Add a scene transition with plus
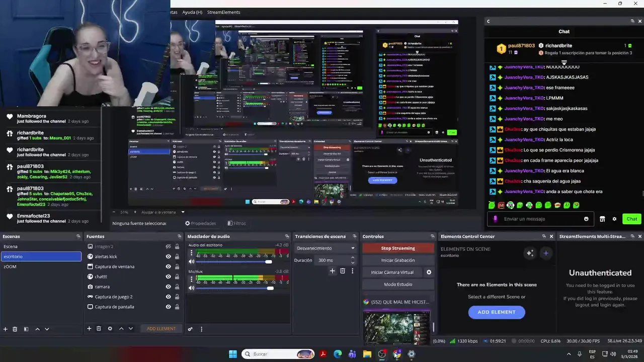This screenshot has height=362, width=644. [x=332, y=271]
